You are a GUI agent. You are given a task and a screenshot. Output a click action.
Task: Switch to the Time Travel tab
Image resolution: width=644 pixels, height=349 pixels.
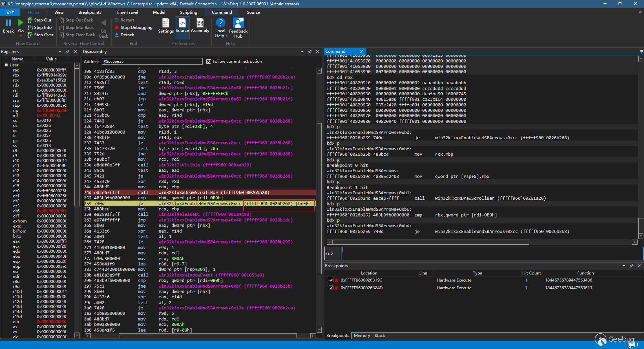click(x=127, y=12)
